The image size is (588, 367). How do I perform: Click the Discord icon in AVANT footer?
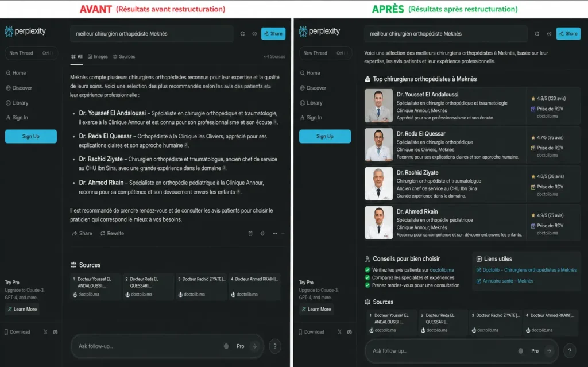(55, 332)
